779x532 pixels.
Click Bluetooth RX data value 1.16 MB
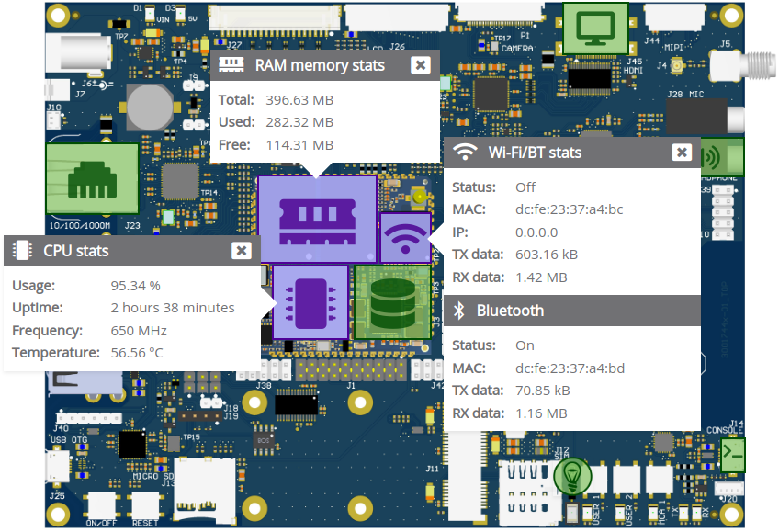tap(541, 413)
